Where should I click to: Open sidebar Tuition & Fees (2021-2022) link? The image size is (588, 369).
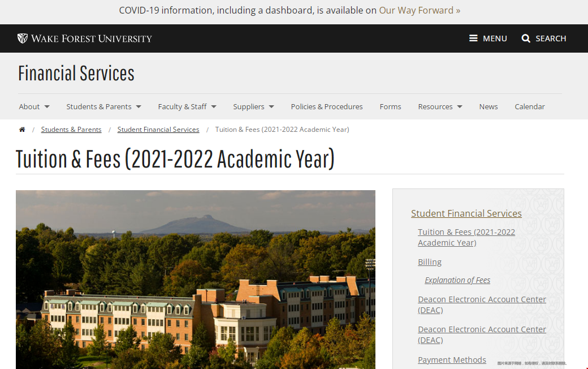(x=466, y=237)
